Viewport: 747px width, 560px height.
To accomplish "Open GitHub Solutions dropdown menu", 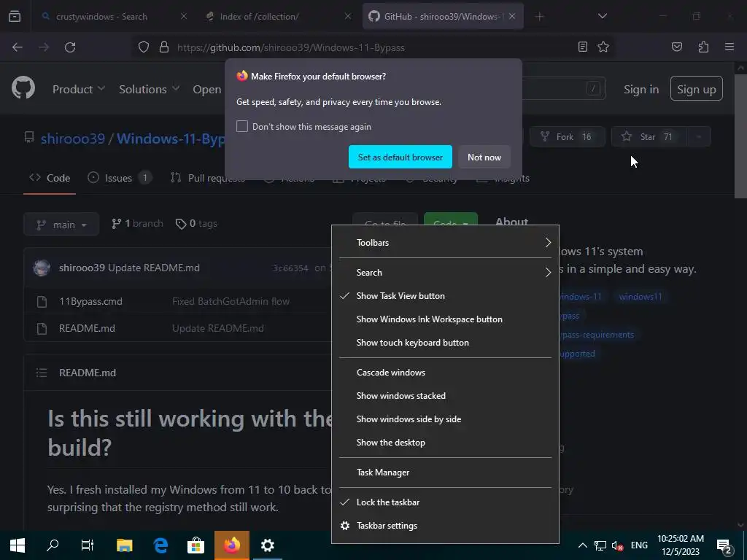I will click(149, 89).
